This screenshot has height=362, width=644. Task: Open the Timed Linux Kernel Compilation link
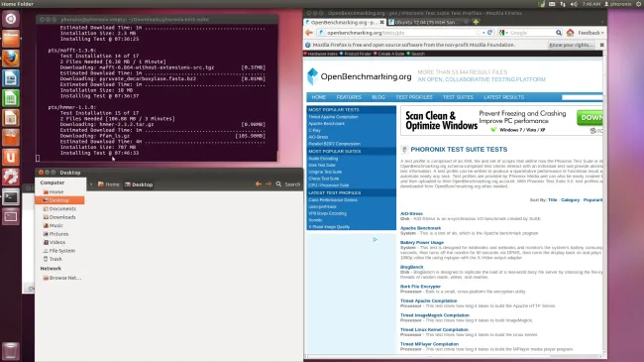(434, 329)
